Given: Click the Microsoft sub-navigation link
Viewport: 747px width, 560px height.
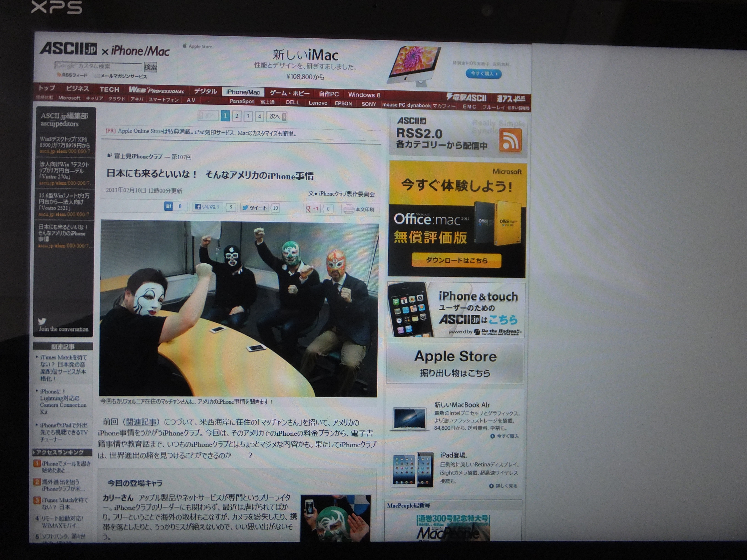Looking at the screenshot, I should pos(69,98).
